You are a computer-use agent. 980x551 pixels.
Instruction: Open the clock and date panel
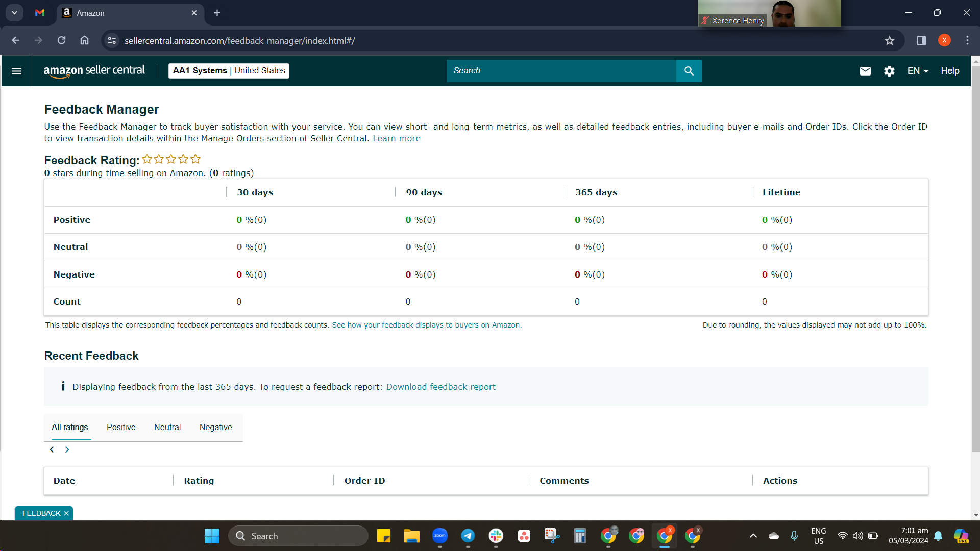coord(908,536)
